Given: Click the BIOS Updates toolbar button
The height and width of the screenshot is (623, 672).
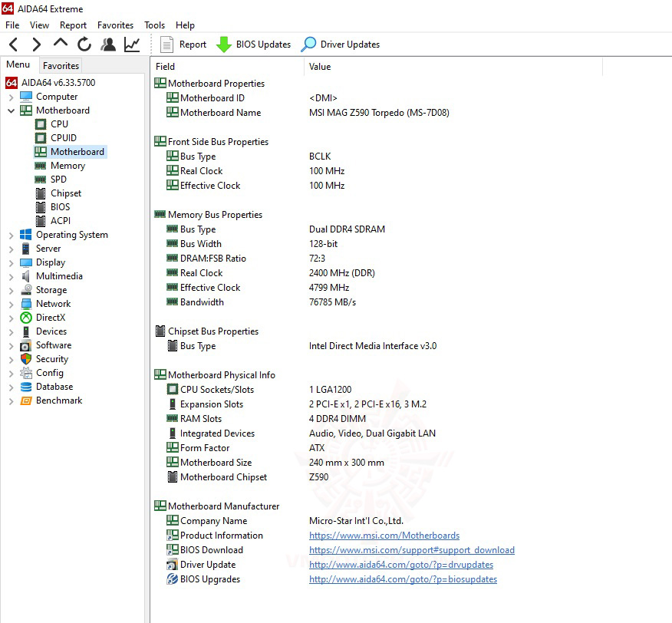Looking at the screenshot, I should pyautogui.click(x=253, y=44).
